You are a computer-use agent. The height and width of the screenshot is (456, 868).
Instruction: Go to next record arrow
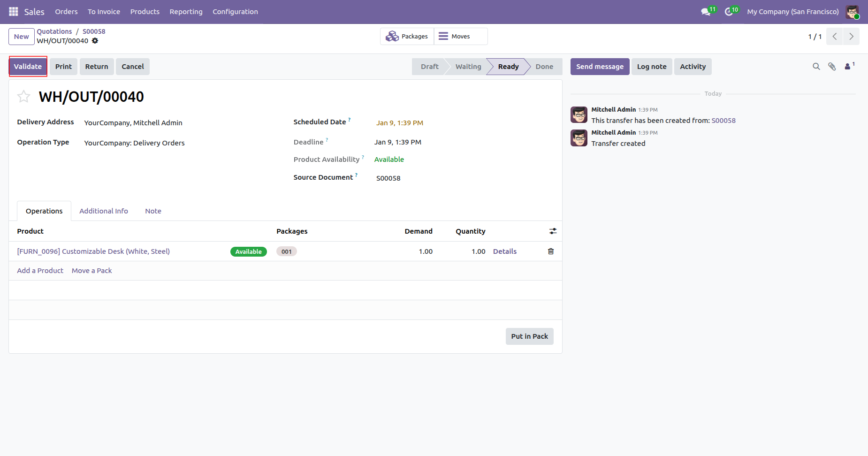point(851,37)
